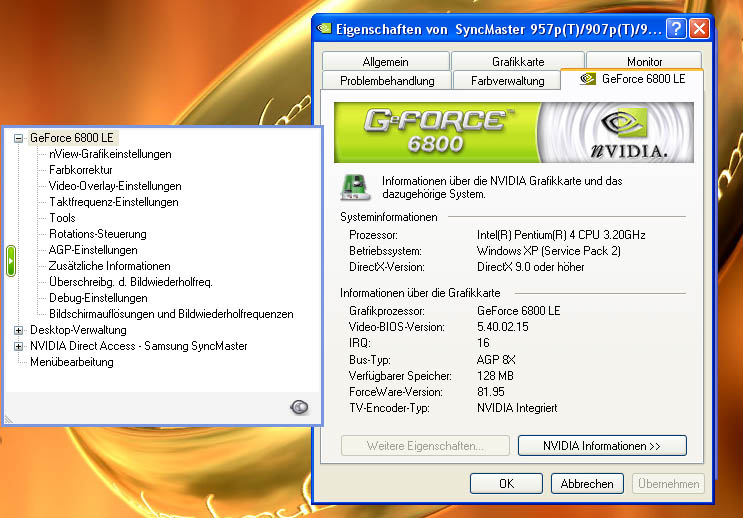Select NVIDIA Direct Access - Samsung SyncMaster
This screenshot has height=518, width=743.
[x=138, y=346]
